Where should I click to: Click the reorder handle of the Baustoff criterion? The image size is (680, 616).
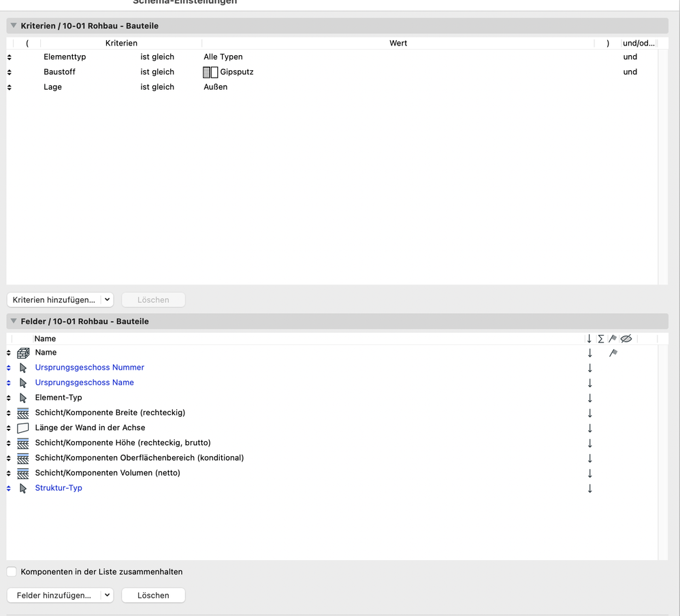[x=9, y=72]
